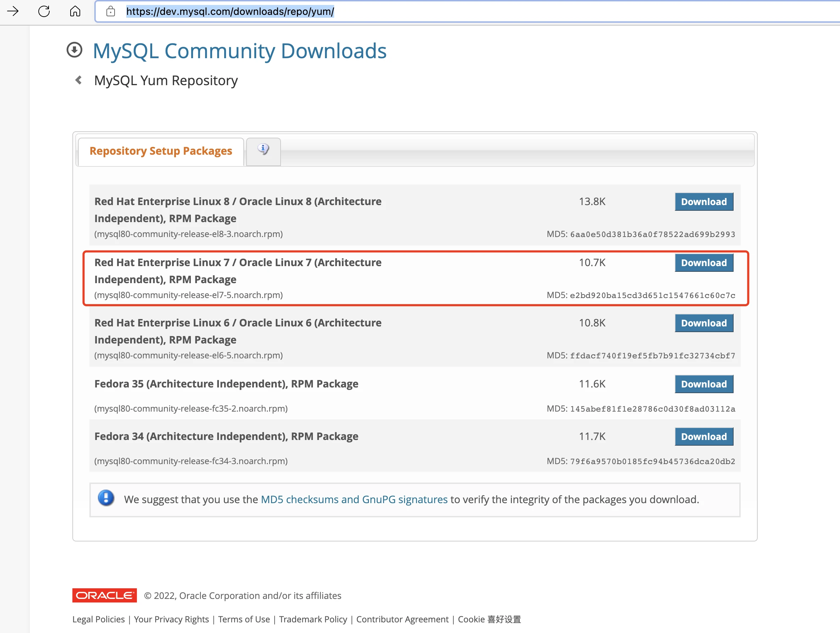Click the Red Hat Enterprise Linux 7 package title
This screenshot has height=633, width=840.
pos(238,271)
